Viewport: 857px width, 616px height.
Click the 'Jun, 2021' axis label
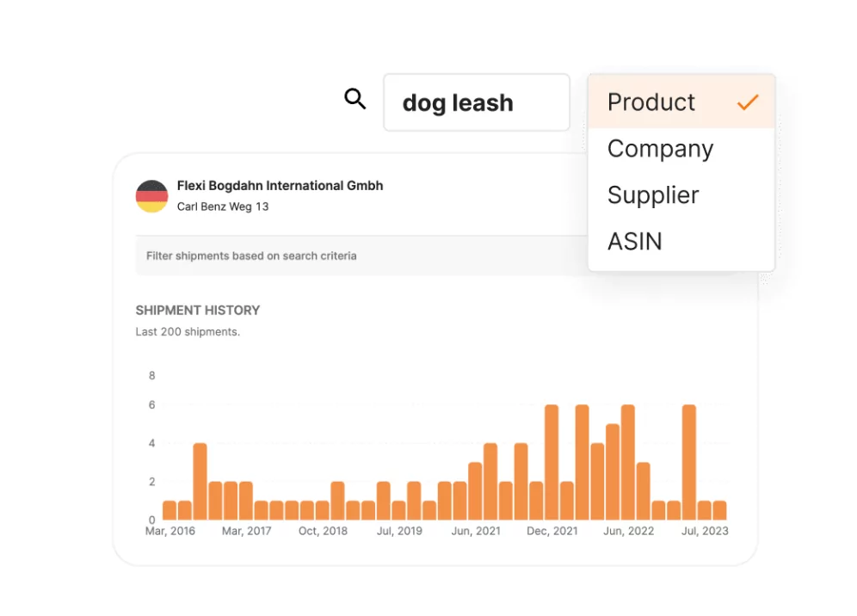tap(476, 532)
